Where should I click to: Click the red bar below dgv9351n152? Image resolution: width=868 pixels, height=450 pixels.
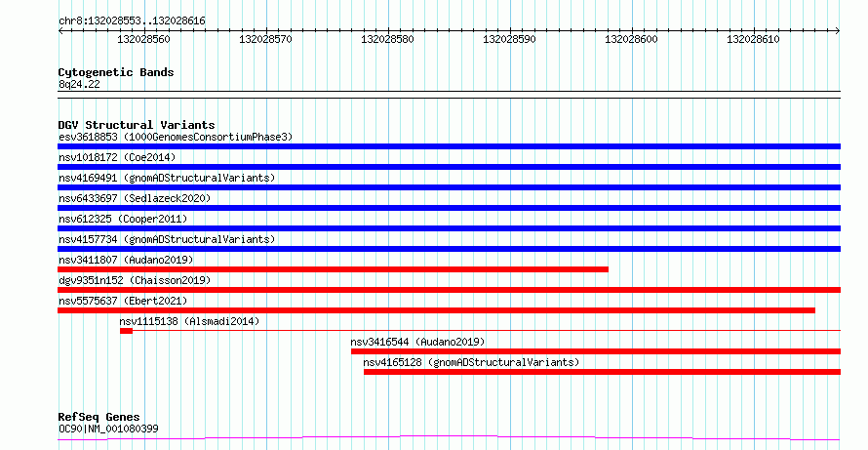tap(449, 290)
